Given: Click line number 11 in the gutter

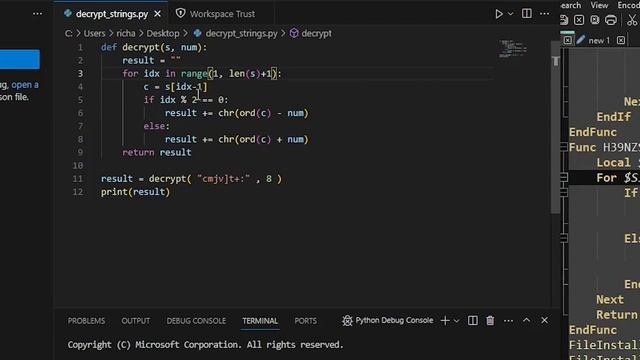Looking at the screenshot, I should tap(78, 179).
